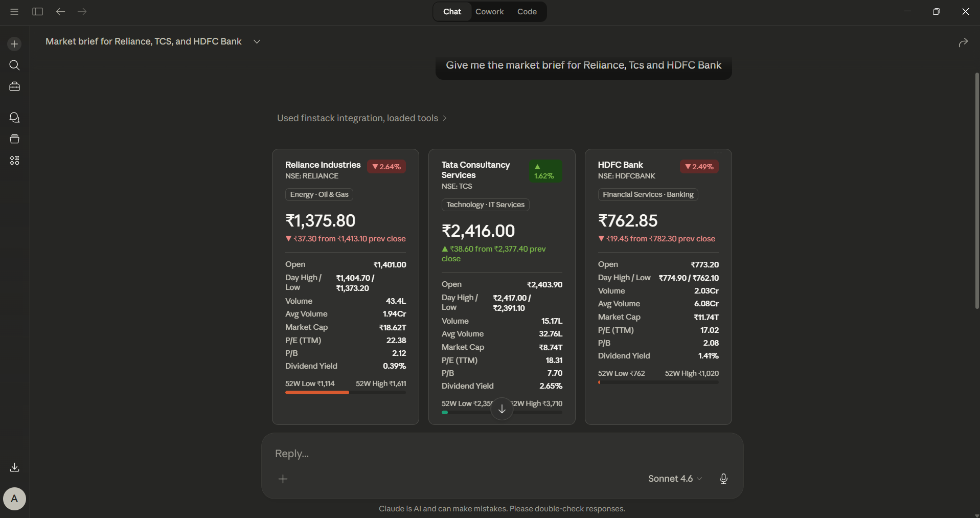Image resolution: width=980 pixels, height=518 pixels.
Task: Click Reliance P/E (TTM) 22.38 value
Action: point(396,341)
